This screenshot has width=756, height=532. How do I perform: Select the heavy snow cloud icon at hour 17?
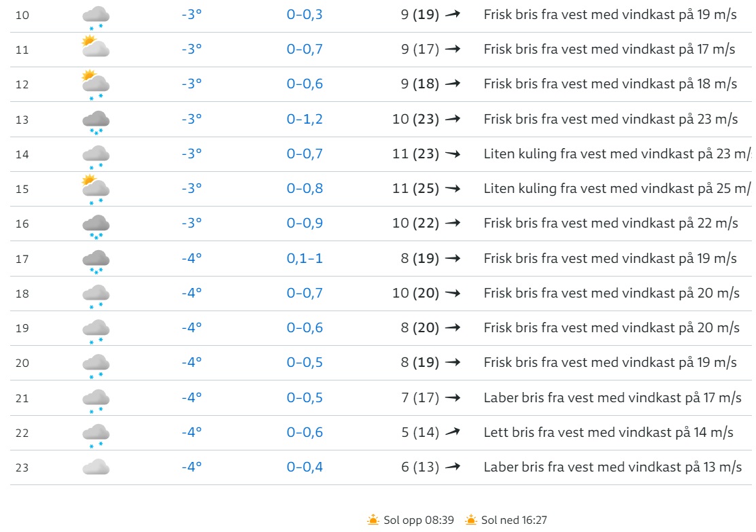pyautogui.click(x=96, y=261)
